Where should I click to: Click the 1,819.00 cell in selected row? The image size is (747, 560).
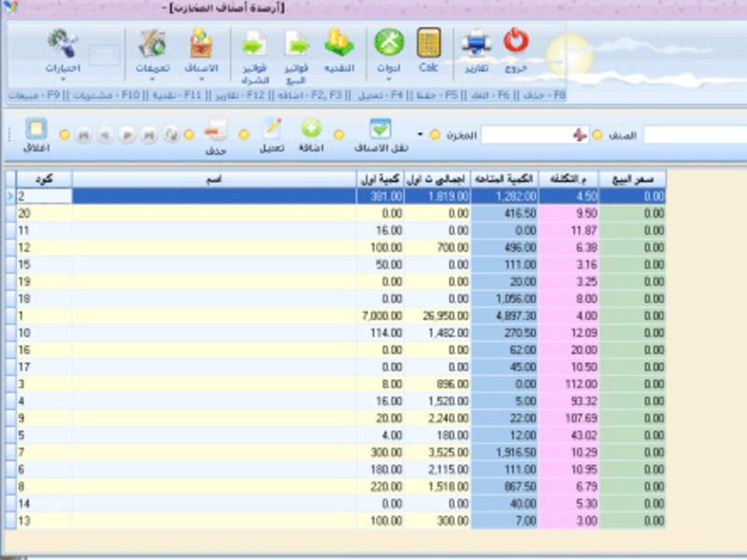click(x=437, y=196)
